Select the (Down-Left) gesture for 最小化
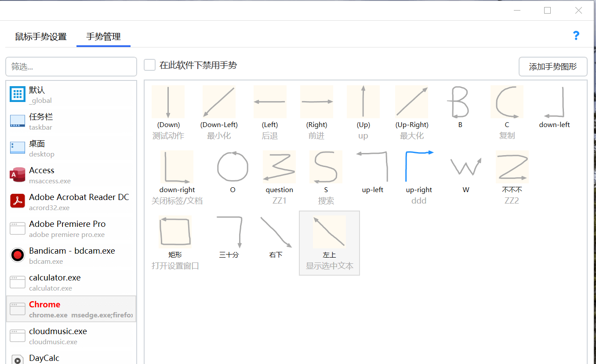The width and height of the screenshot is (596, 364). [219, 102]
